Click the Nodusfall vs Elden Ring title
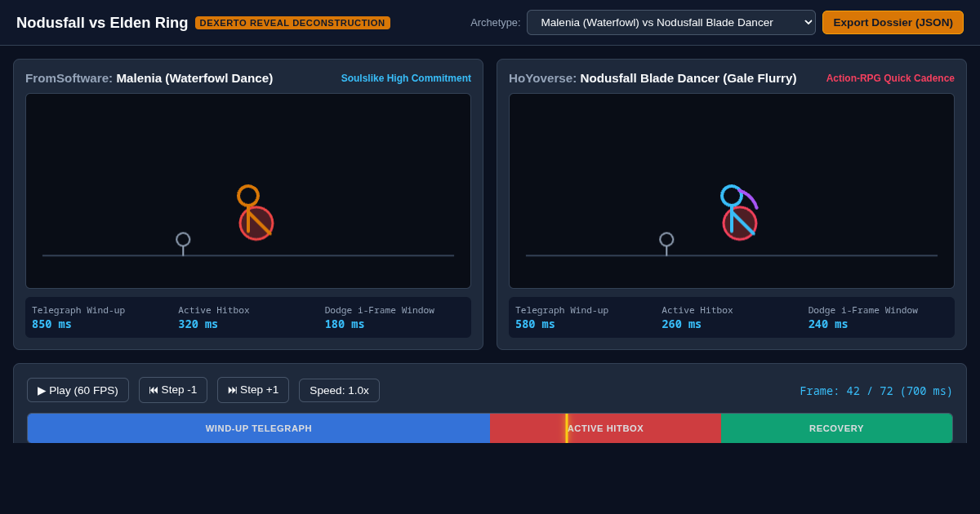This screenshot has height=514, width=980. coord(102,23)
